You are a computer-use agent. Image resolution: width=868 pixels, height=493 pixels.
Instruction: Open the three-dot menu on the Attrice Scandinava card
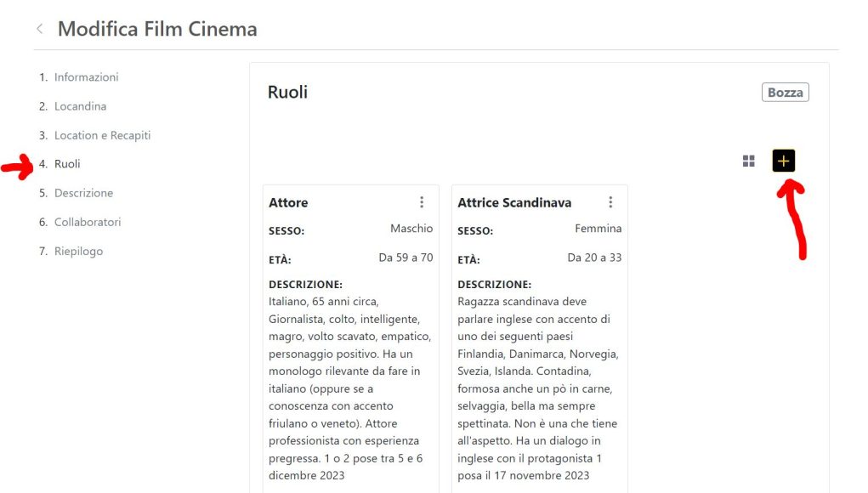pos(610,202)
